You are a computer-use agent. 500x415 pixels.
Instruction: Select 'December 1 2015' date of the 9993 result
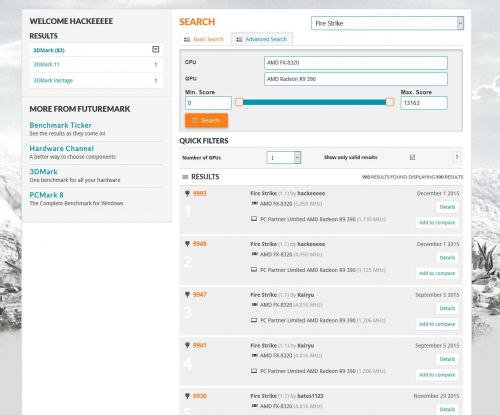(x=438, y=193)
